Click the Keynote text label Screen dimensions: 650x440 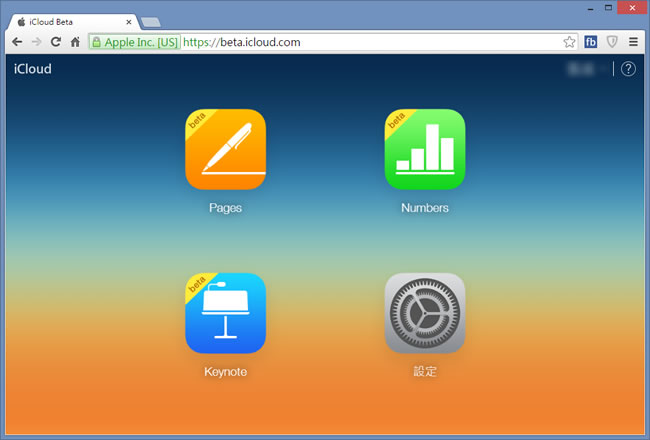tap(225, 372)
